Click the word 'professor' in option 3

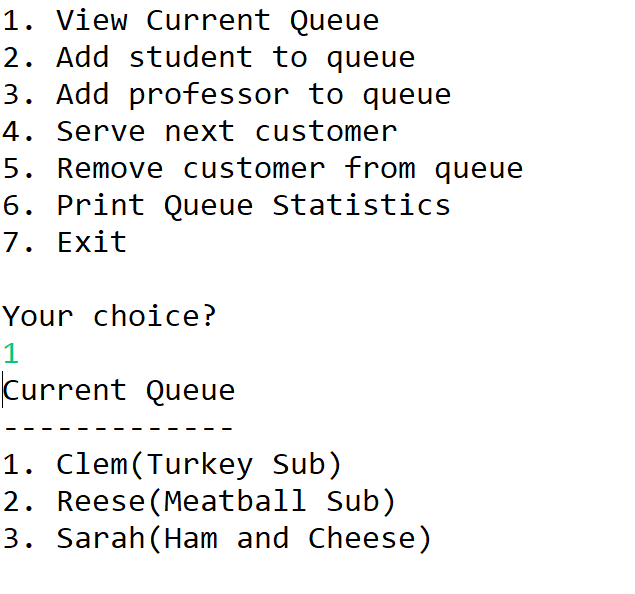tap(209, 96)
